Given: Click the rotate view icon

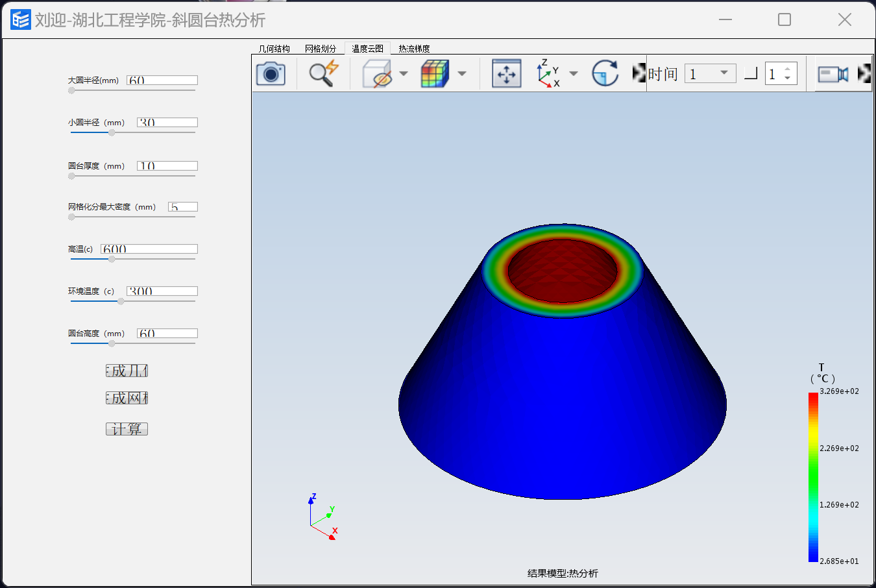Looking at the screenshot, I should pyautogui.click(x=605, y=73).
